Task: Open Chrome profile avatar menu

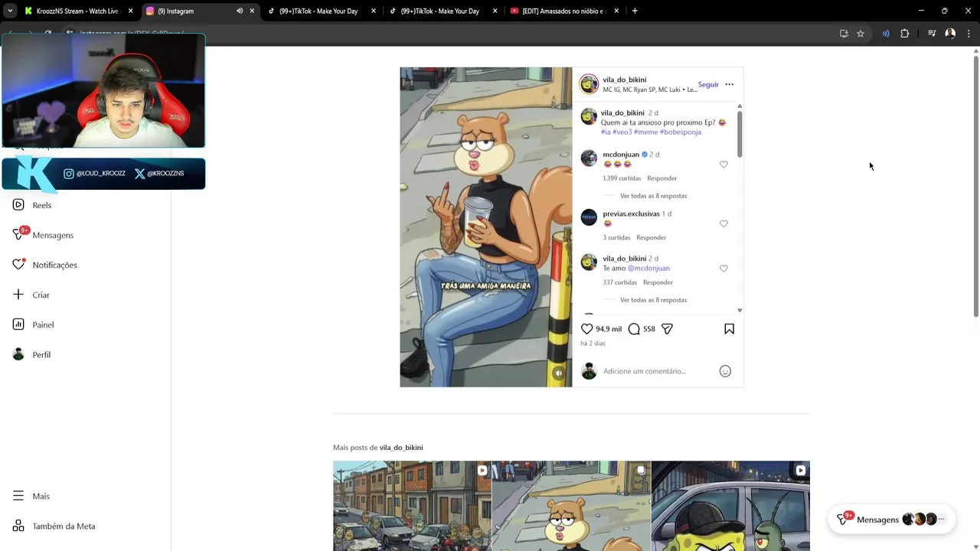Action: 950,34
